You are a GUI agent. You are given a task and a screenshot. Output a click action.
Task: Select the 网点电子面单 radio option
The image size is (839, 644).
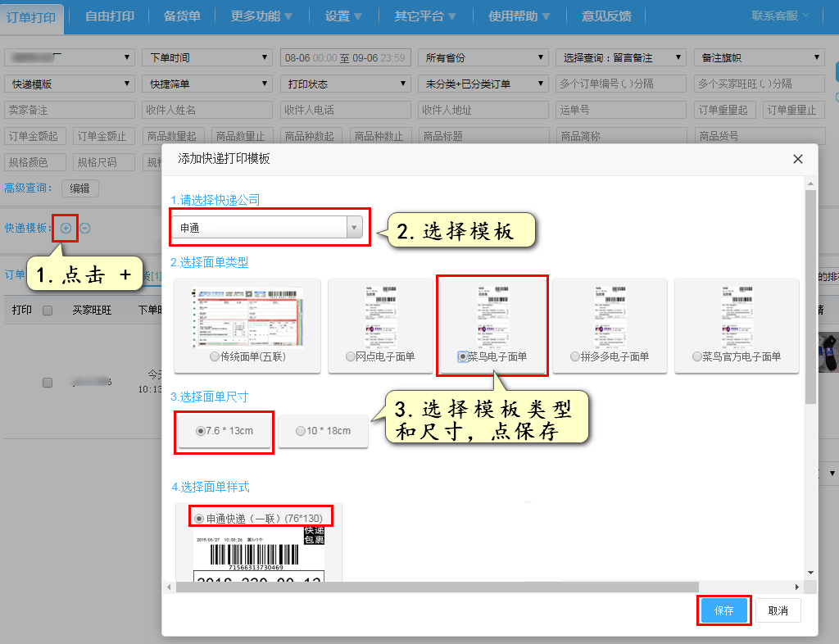[x=351, y=356]
